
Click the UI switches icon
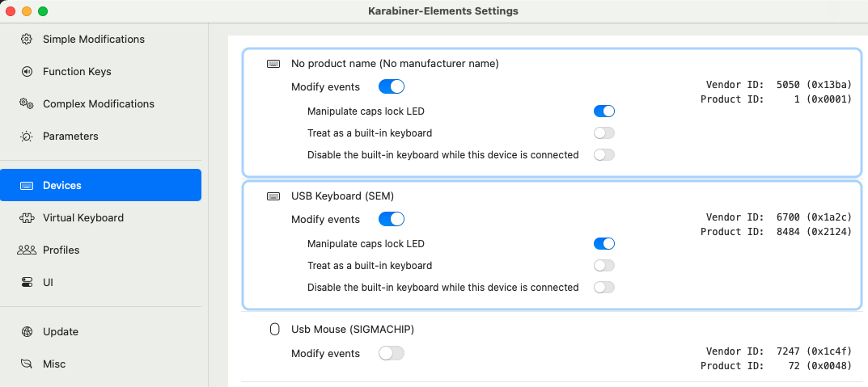pos(27,283)
